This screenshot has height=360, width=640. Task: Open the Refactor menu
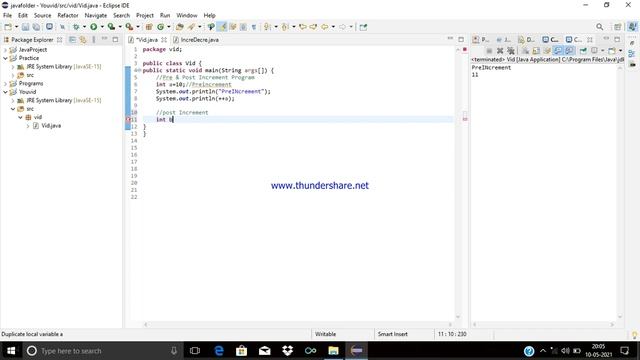(x=68, y=15)
